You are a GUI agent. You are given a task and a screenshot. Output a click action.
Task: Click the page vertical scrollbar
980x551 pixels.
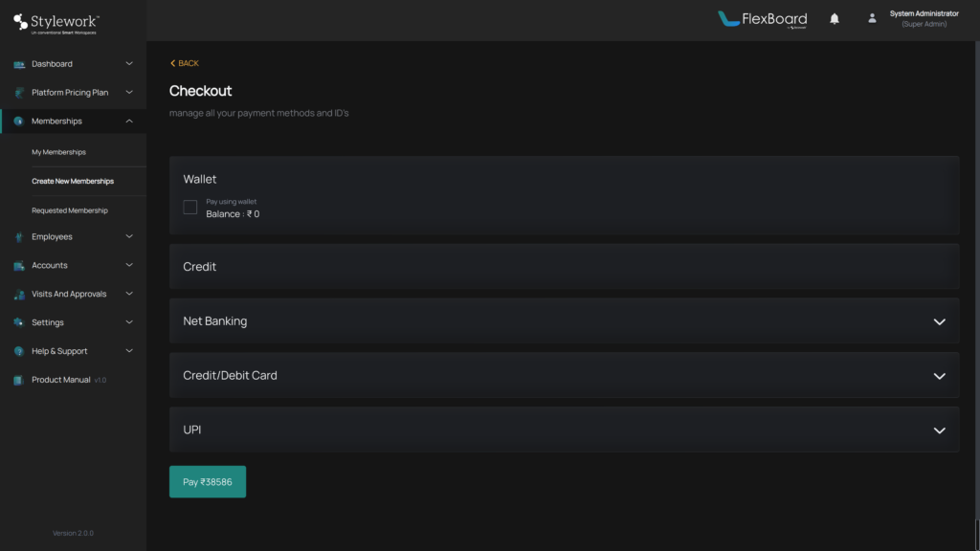976,297
